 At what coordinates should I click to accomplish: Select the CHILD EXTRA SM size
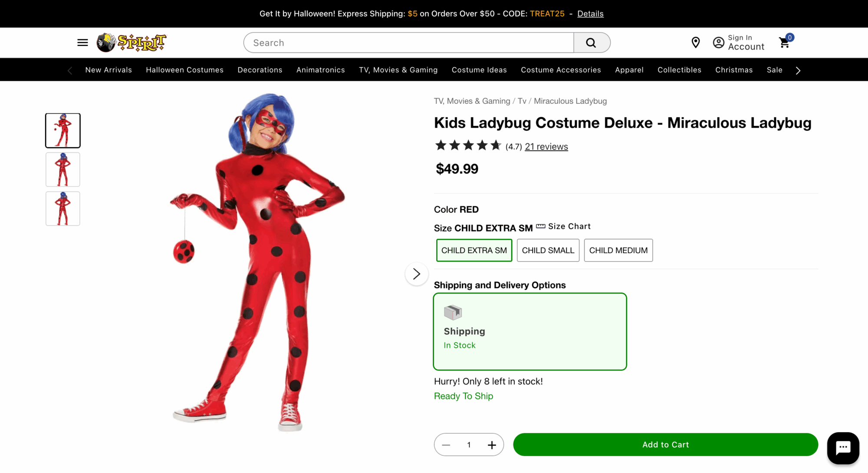474,251
